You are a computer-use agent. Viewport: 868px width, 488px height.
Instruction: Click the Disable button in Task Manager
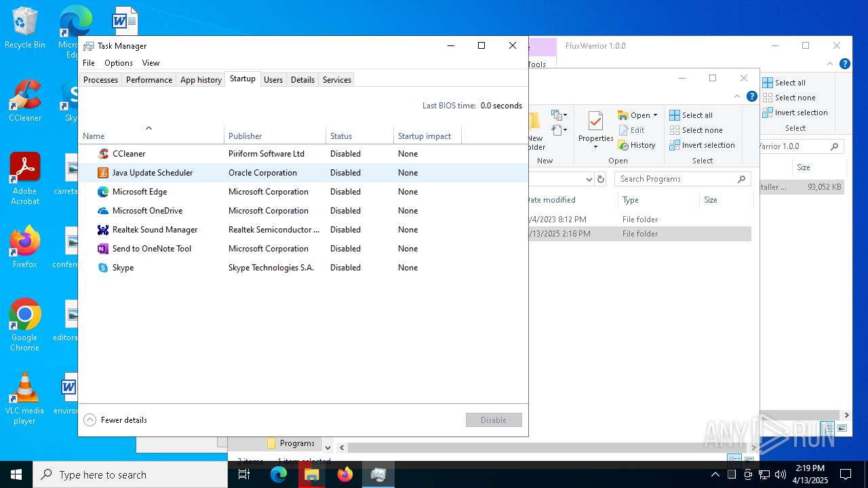(494, 420)
